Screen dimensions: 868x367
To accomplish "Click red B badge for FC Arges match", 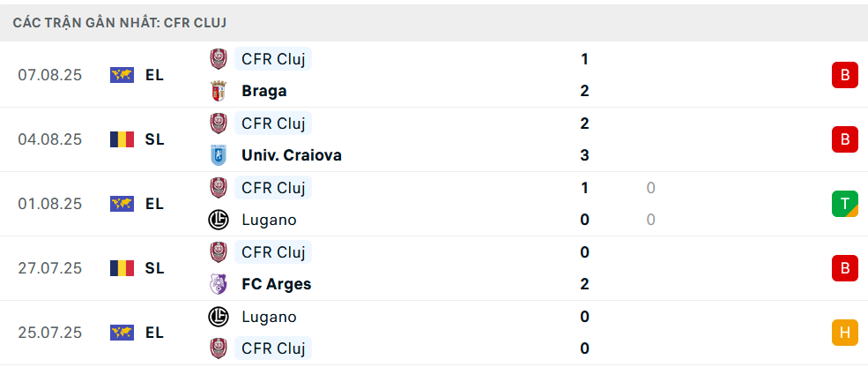I will [x=844, y=268].
